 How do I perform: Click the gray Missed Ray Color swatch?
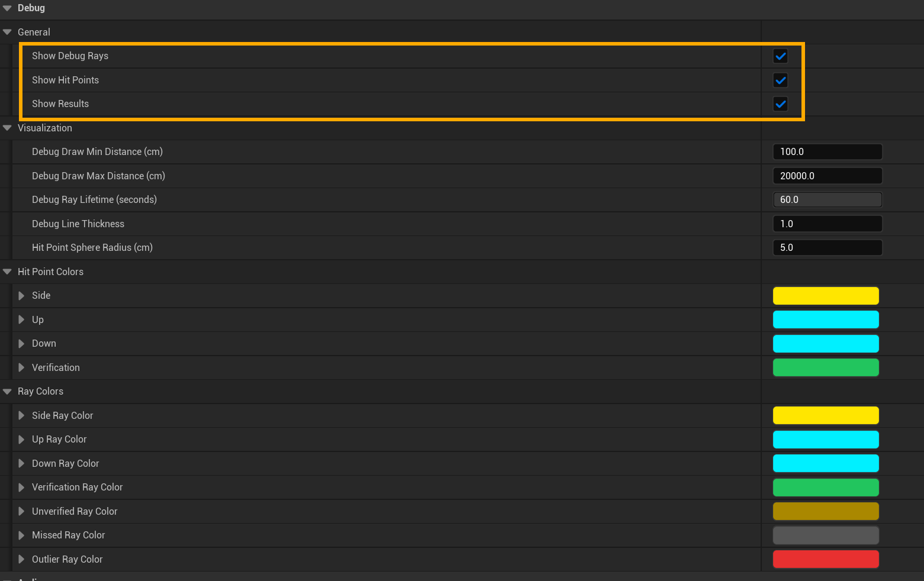[x=825, y=535]
